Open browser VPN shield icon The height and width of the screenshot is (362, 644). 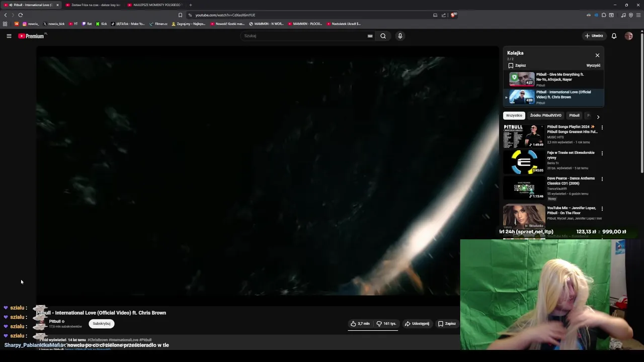coord(631,15)
